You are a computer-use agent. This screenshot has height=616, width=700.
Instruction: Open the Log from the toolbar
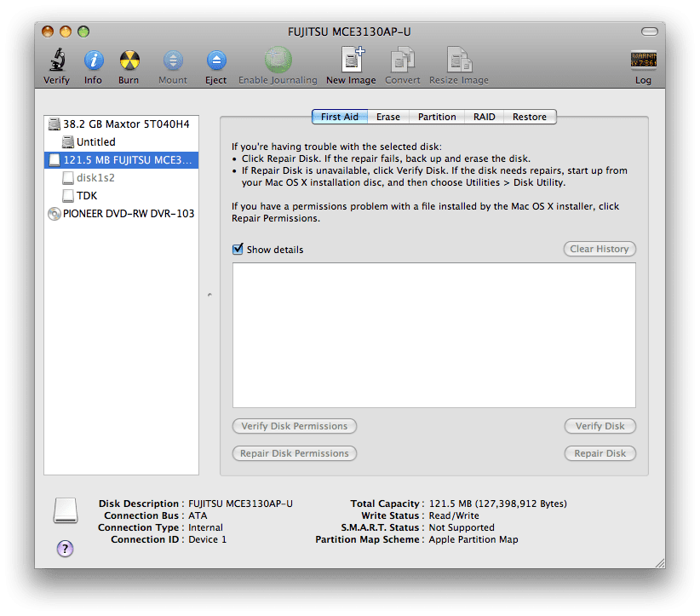[643, 60]
